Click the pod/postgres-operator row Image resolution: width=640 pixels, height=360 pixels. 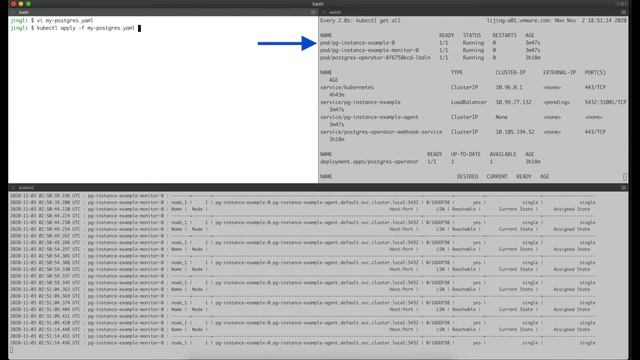[x=430, y=58]
